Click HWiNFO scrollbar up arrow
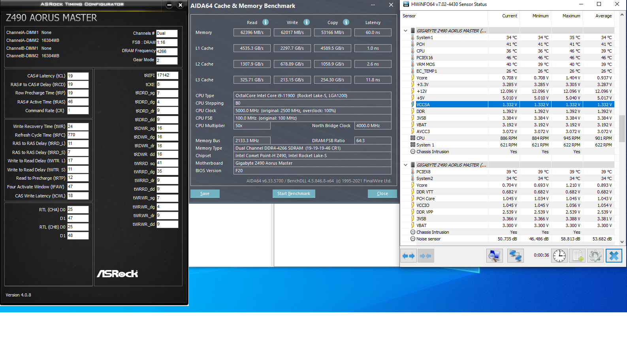The image size is (627, 364). [622, 15]
